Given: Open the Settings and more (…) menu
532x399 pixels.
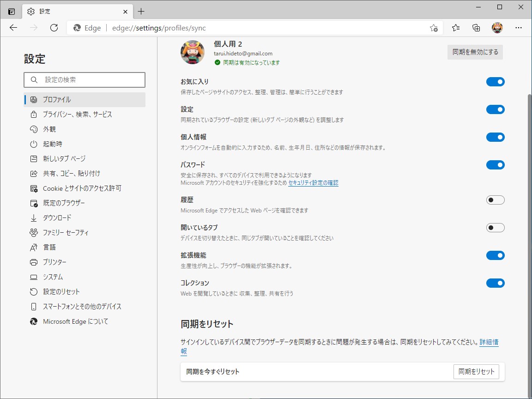Looking at the screenshot, I should click(x=519, y=28).
